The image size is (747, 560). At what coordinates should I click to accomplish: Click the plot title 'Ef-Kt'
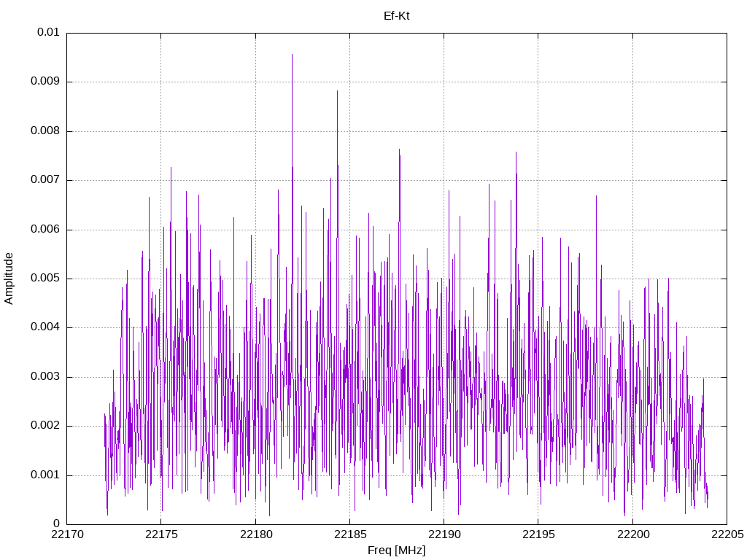(396, 16)
